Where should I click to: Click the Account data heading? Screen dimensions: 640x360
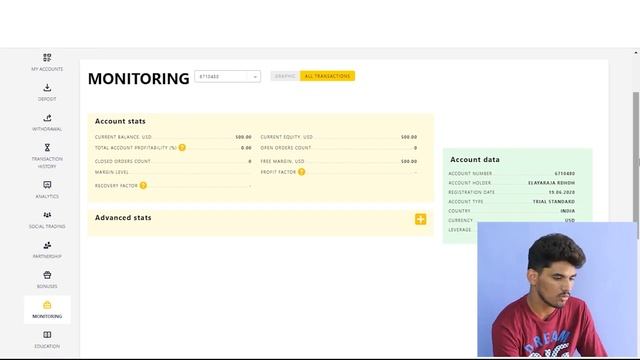point(475,160)
